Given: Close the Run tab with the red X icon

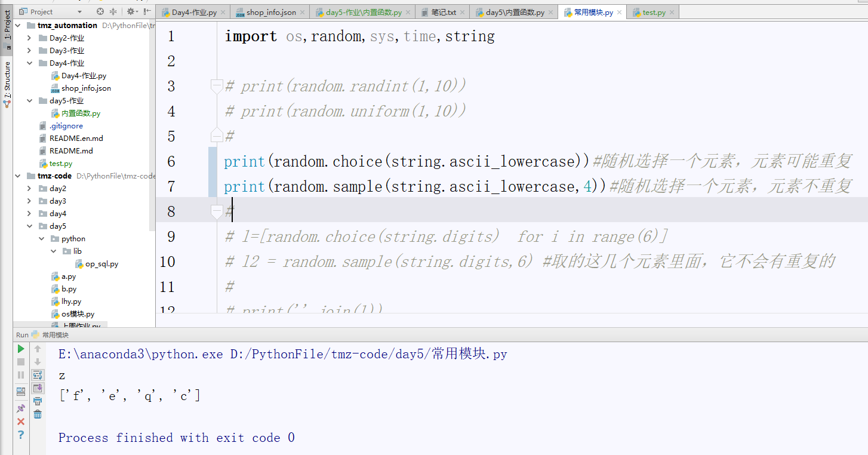Looking at the screenshot, I should [21, 422].
